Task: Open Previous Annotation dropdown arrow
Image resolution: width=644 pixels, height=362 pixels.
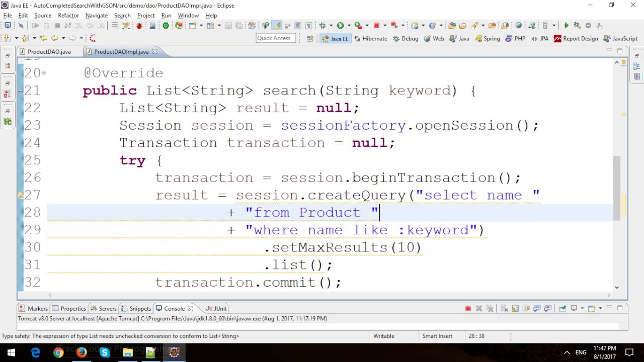Action: tap(35, 38)
